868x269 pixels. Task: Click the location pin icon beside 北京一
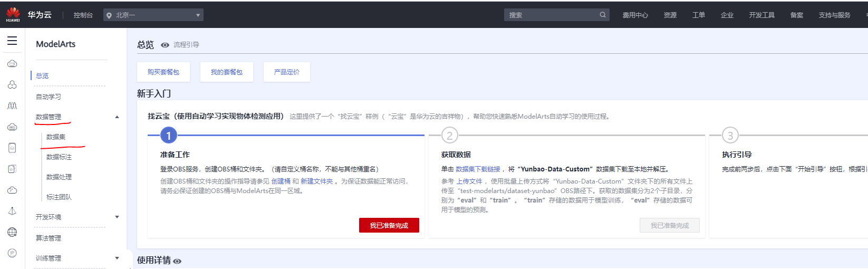point(109,15)
